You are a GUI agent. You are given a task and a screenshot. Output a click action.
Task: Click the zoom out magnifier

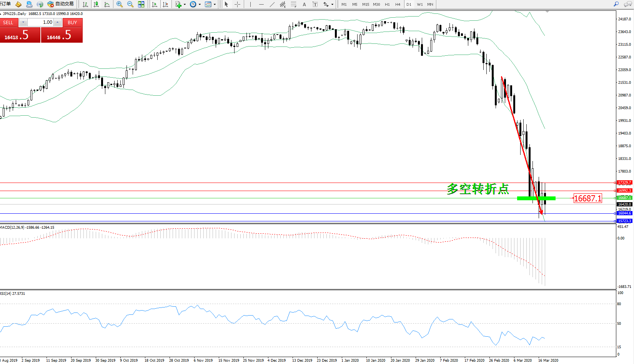(130, 5)
